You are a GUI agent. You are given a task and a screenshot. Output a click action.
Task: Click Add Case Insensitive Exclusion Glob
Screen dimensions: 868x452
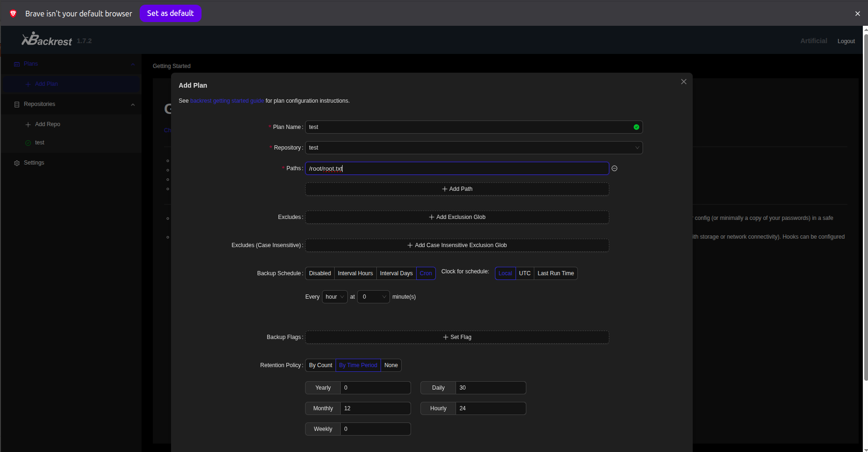pos(457,245)
